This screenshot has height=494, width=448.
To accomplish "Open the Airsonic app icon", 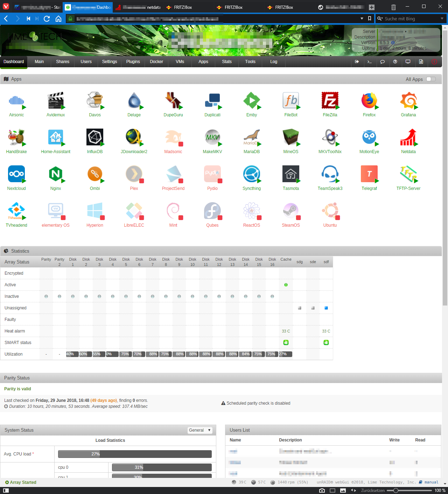I will [16, 101].
